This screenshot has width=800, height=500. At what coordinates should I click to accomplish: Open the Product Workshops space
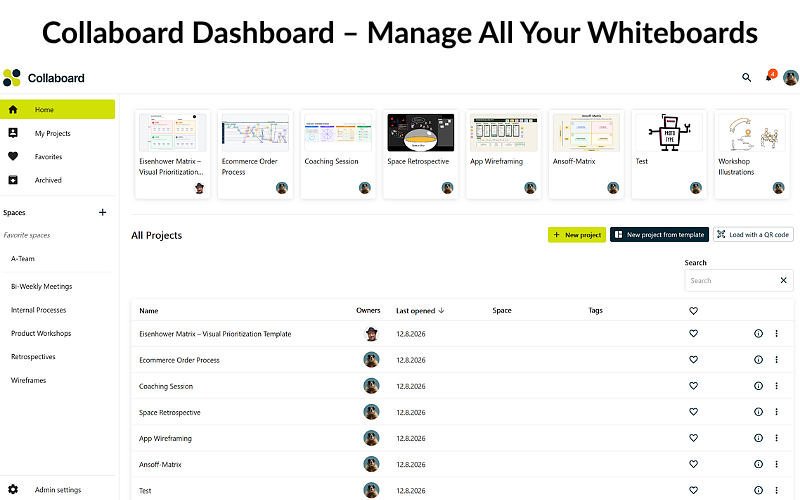pos(41,333)
